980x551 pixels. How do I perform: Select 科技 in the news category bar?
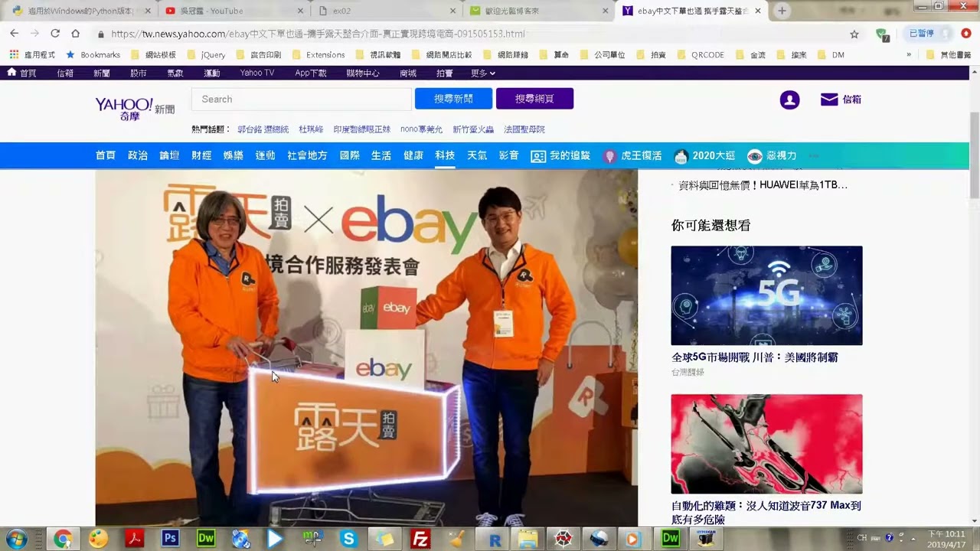tap(445, 155)
